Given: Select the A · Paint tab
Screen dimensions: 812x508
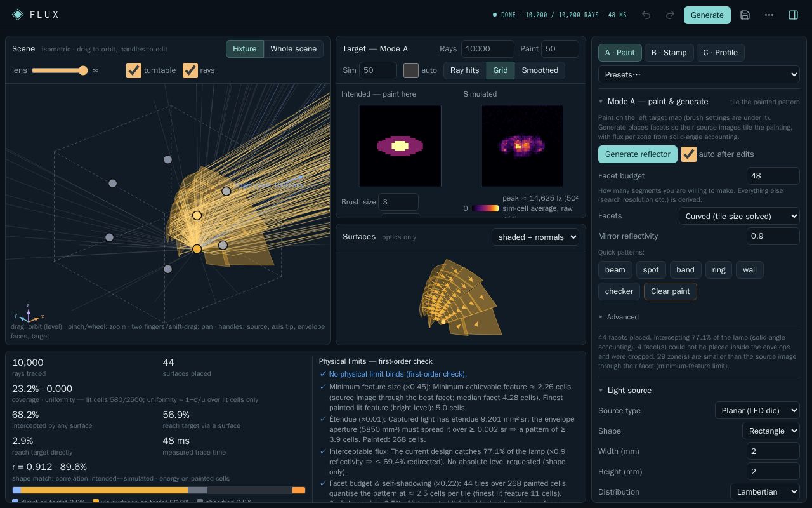Looking at the screenshot, I should point(620,53).
